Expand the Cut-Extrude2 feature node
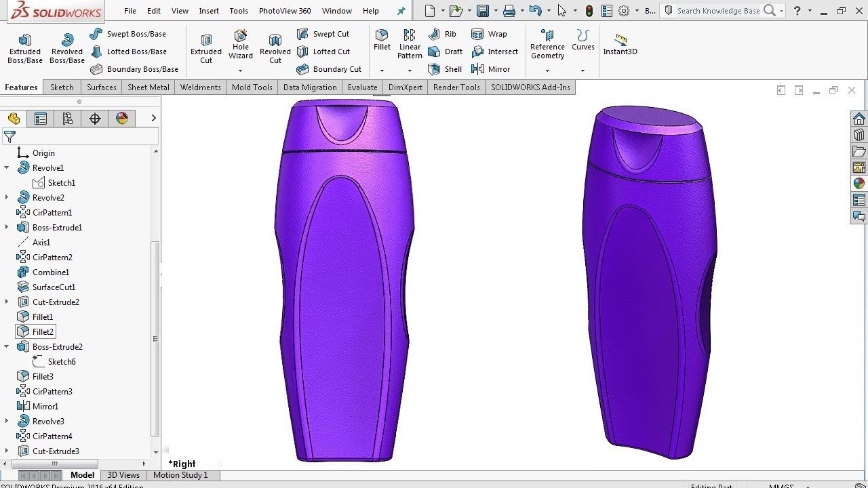The height and width of the screenshot is (488, 868). coord(7,302)
